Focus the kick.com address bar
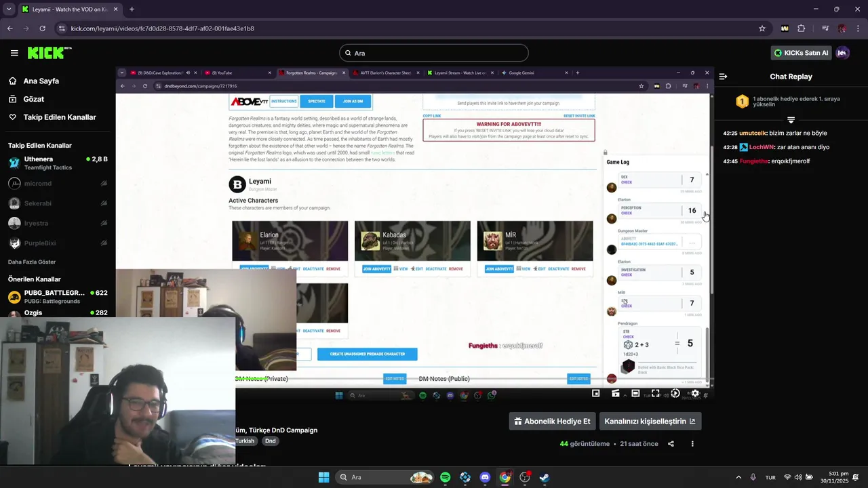The height and width of the screenshot is (488, 868). 407,28
